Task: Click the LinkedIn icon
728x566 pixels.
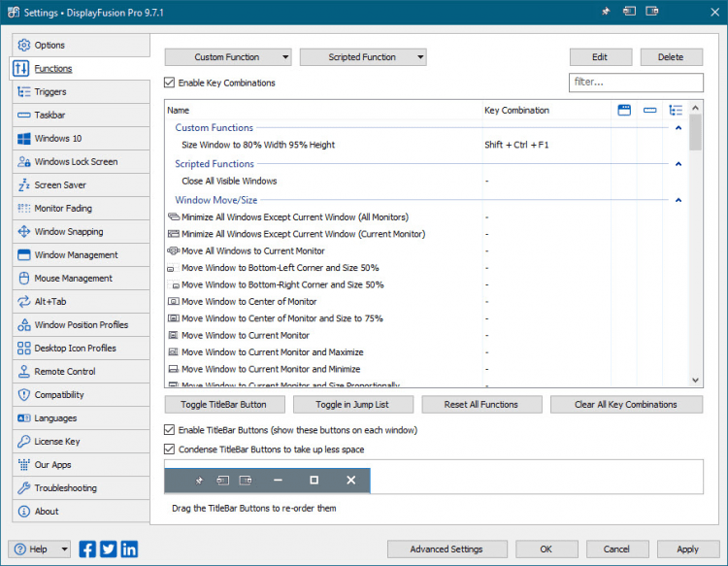Action: (x=128, y=549)
